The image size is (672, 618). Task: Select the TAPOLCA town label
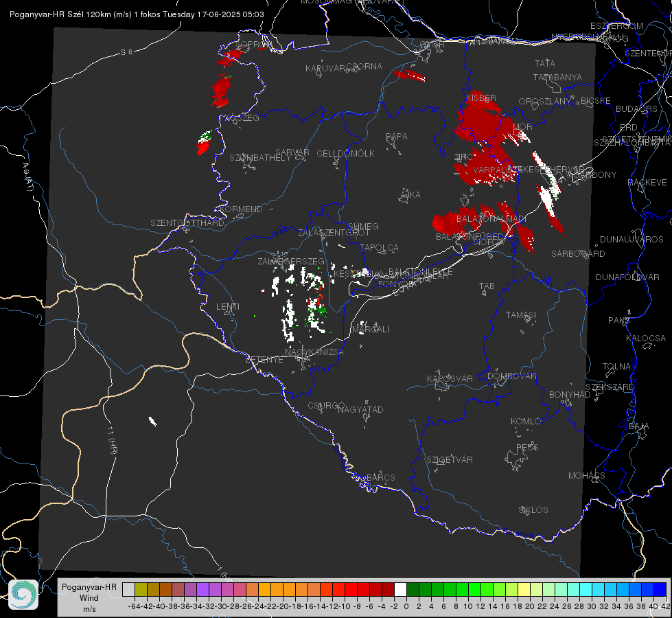[x=380, y=248]
